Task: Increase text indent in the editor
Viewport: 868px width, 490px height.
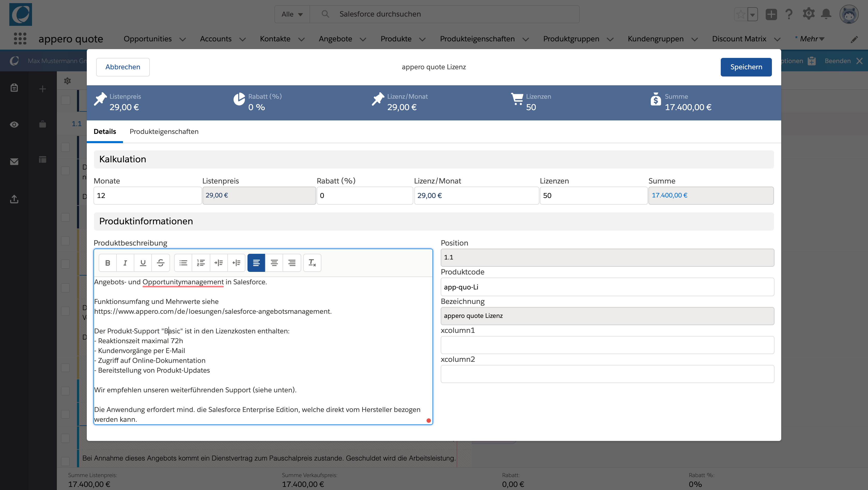Action: (x=218, y=263)
